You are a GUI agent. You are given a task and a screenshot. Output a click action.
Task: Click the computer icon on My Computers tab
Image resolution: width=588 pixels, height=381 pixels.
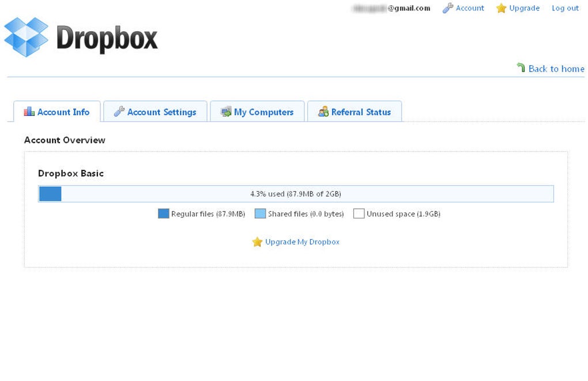[x=226, y=112]
